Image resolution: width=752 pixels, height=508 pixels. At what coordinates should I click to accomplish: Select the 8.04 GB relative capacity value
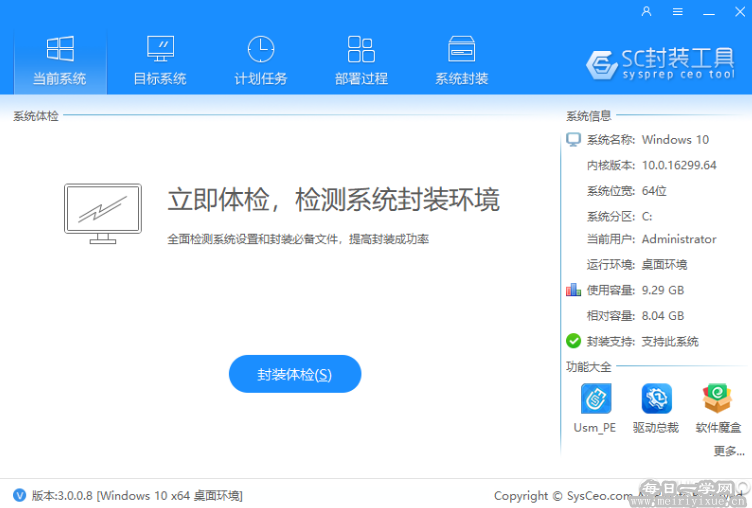pos(663,316)
